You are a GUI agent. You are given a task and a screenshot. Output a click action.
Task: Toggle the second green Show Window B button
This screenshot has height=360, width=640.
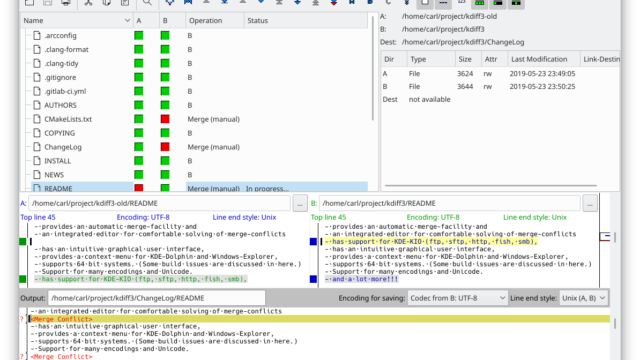(498, 3)
